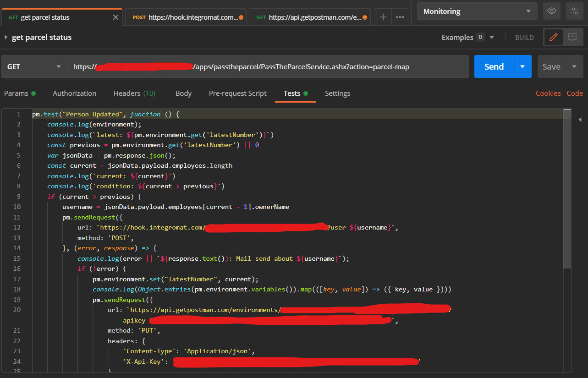Click into the request URL field
Image resolution: width=588 pixels, height=378 pixels.
point(268,66)
